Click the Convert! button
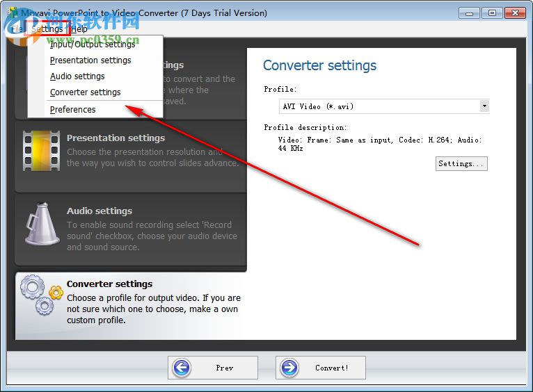Image resolution: width=533 pixels, height=392 pixels. 321,368
